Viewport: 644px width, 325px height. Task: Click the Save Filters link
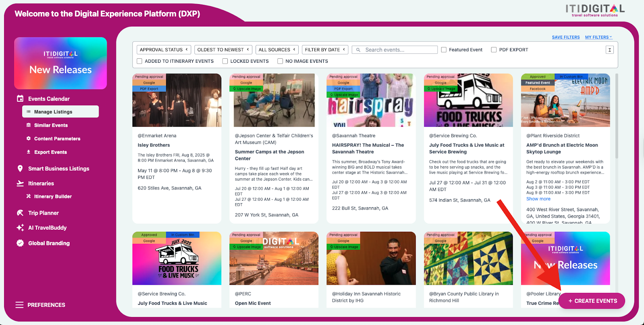[566, 37]
